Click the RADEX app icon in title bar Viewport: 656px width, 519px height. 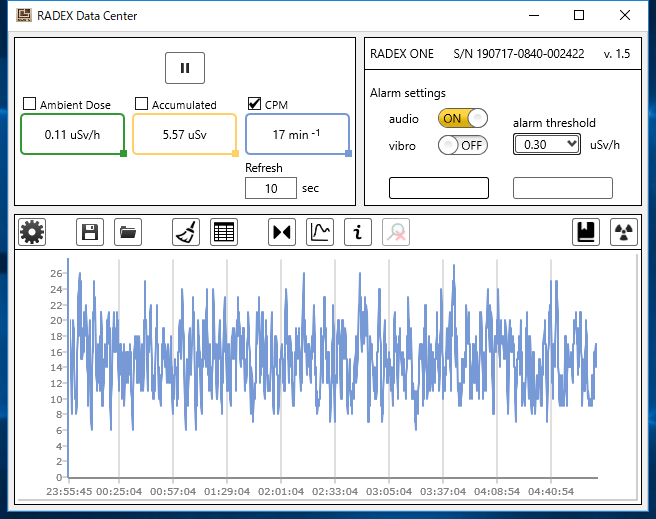24,15
